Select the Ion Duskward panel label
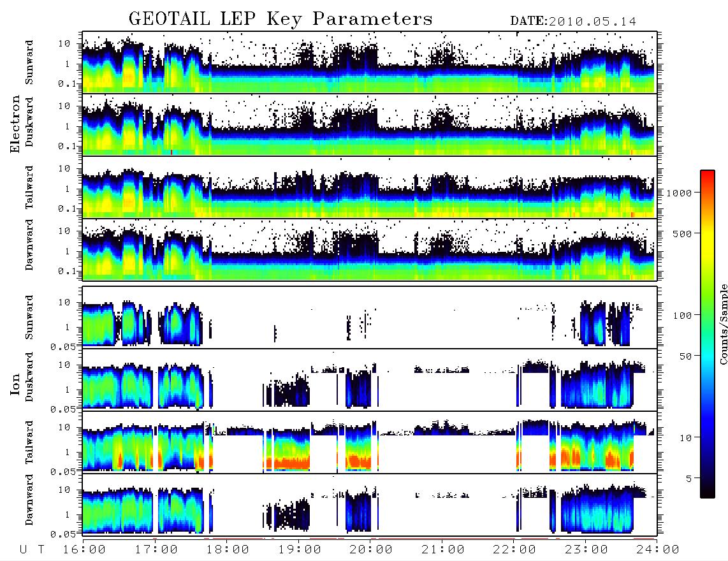 29,377
